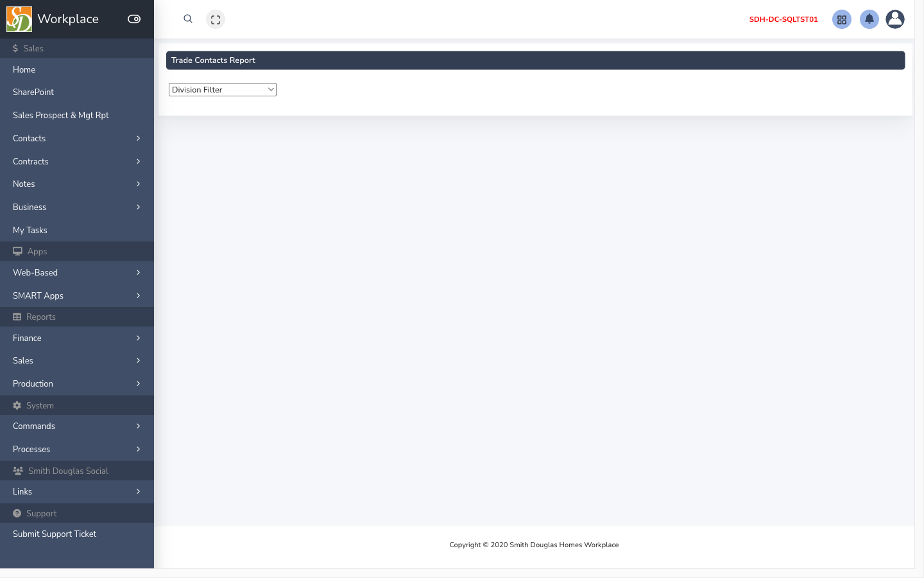The image size is (924, 578).
Task: Expand the Commands submenu
Action: click(77, 426)
